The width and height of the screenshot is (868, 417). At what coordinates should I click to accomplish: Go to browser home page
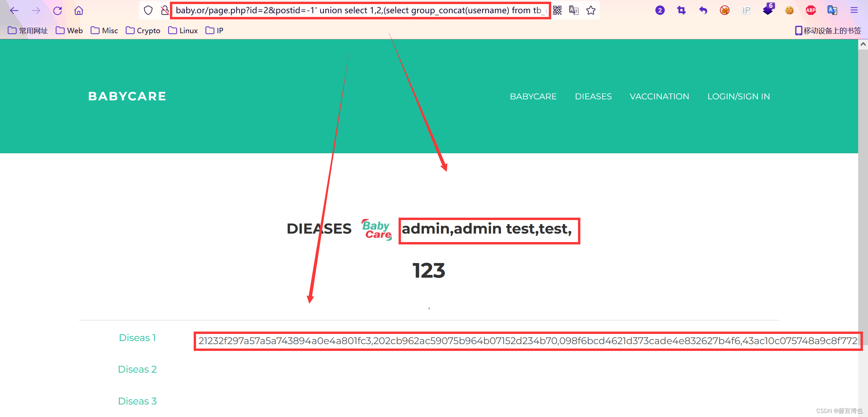click(79, 11)
